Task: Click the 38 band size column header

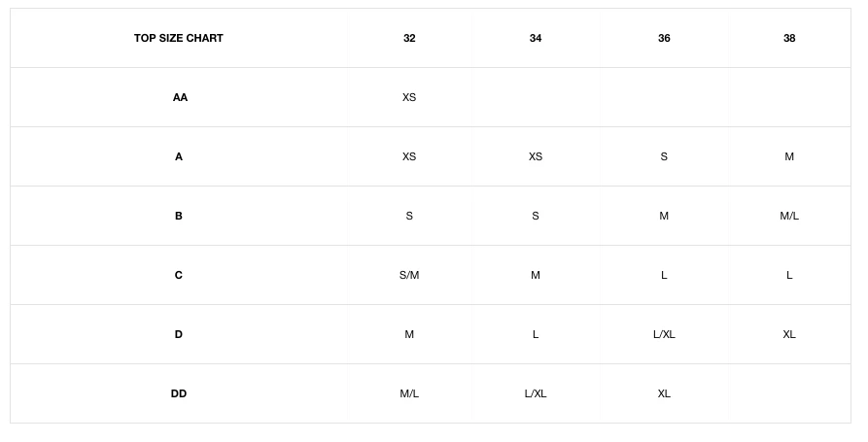Action: click(x=789, y=39)
